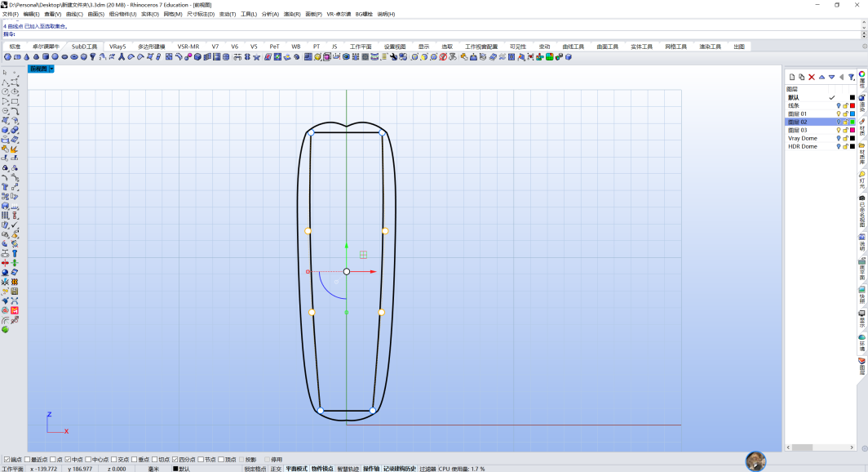The image size is (868, 472).
Task: Toggle visibility bulb of 图层 01
Action: tap(839, 114)
